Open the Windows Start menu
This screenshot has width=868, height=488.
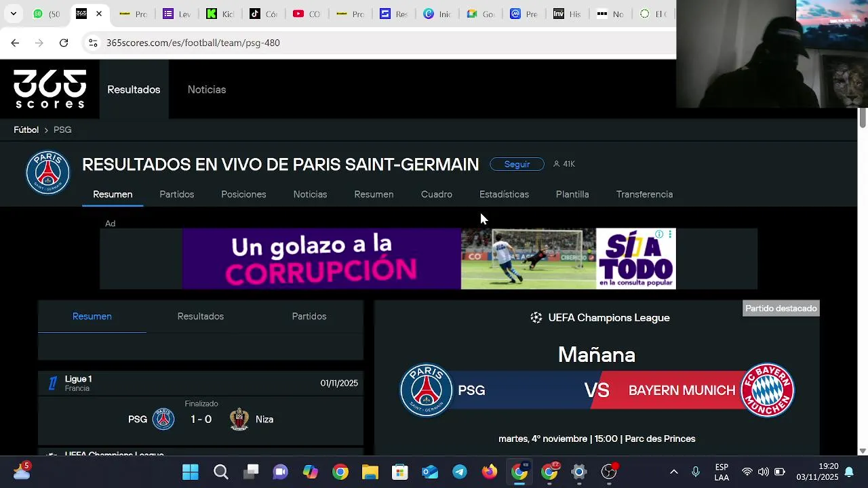[191, 472]
